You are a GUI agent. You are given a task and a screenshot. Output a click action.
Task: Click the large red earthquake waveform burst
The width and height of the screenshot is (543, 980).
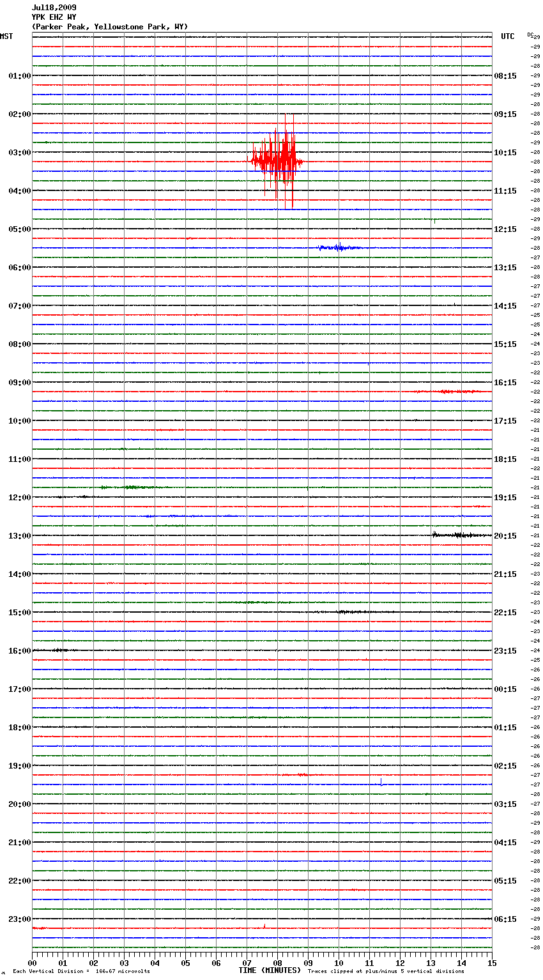(276, 161)
